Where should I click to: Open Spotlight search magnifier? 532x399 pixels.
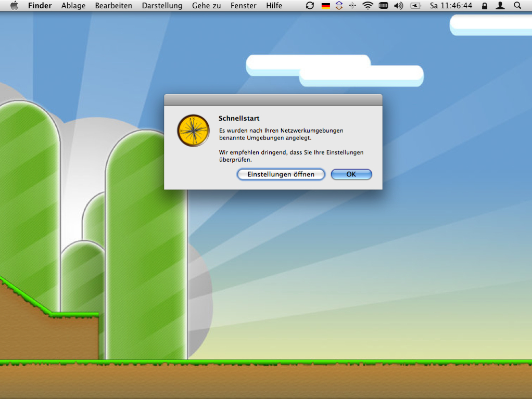pos(517,5)
